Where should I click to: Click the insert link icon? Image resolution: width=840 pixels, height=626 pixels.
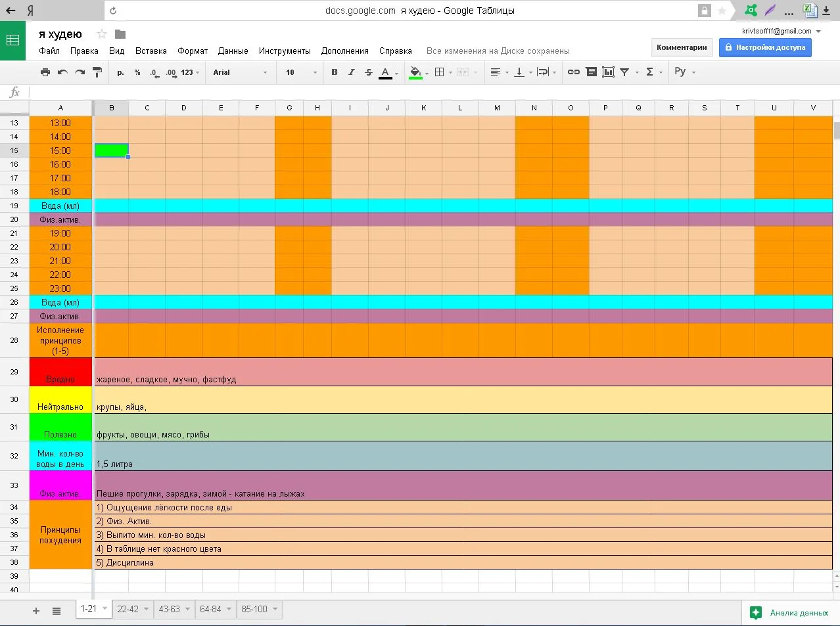pyautogui.click(x=573, y=72)
